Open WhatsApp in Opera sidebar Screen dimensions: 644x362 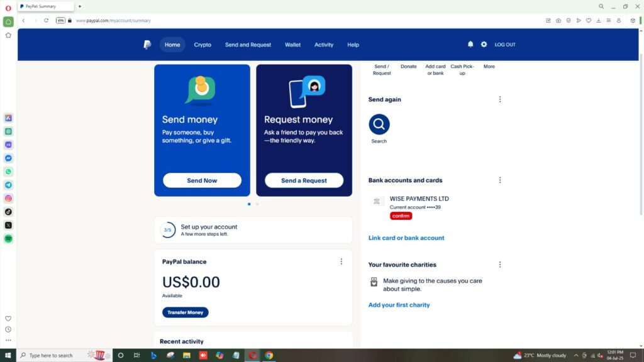(x=8, y=172)
